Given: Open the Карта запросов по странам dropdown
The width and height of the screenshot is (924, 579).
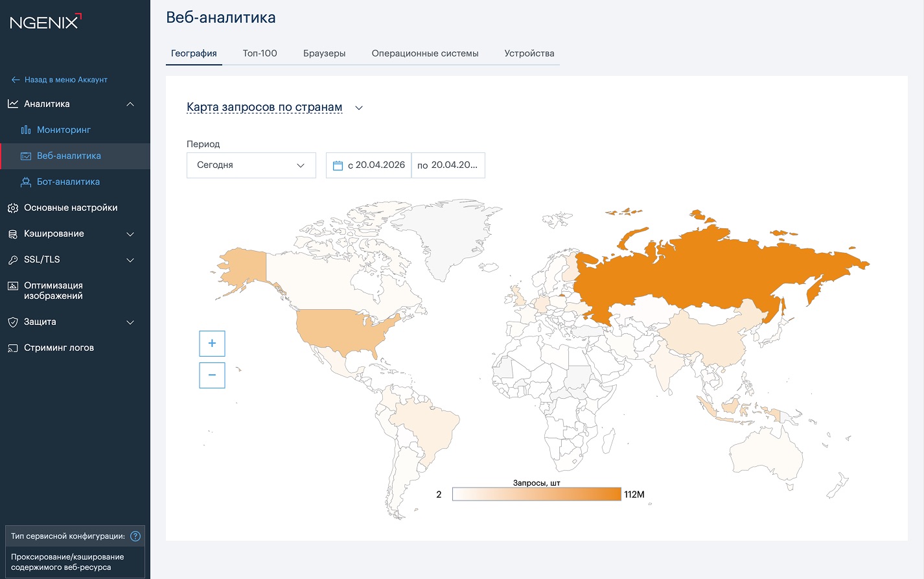Looking at the screenshot, I should coord(359,108).
